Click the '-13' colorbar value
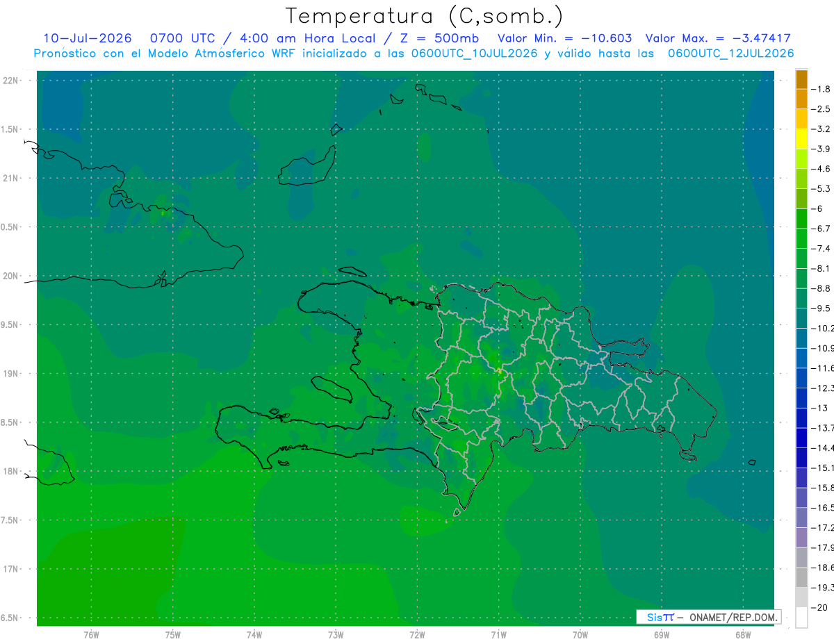 [x=820, y=408]
